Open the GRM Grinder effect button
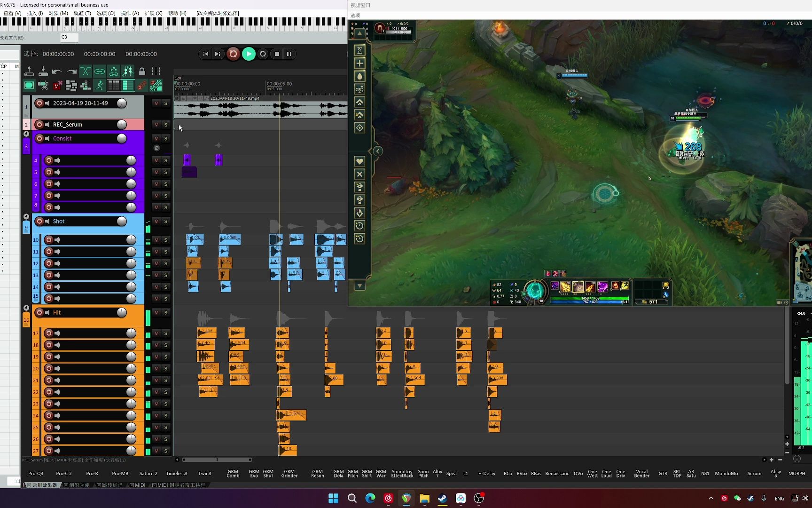This screenshot has width=812, height=508. [x=289, y=474]
